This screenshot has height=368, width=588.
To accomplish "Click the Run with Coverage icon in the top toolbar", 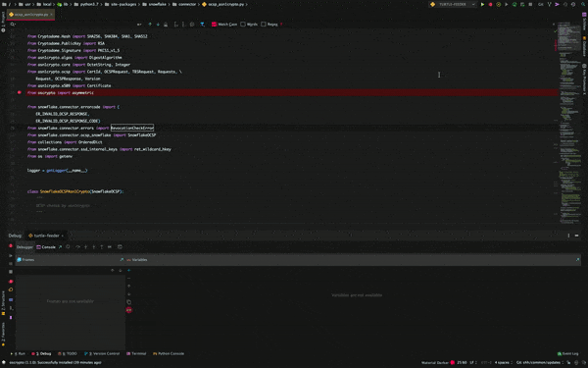I will (x=499, y=4).
